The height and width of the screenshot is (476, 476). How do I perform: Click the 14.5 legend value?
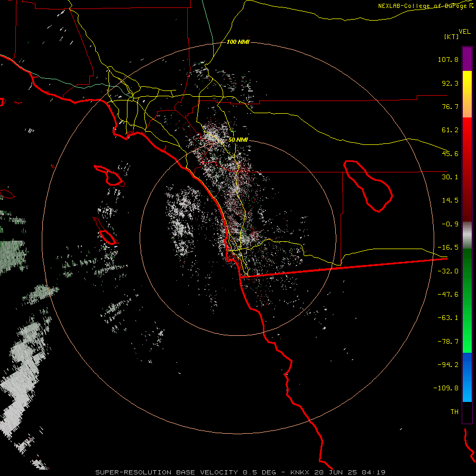click(x=450, y=200)
